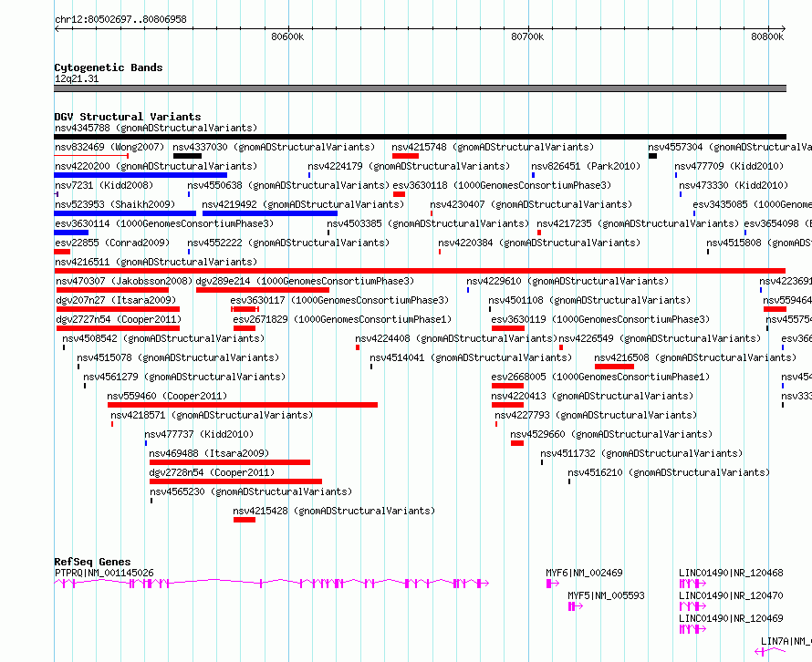
Task: Open nsv4516210 variant label
Action: (669, 472)
